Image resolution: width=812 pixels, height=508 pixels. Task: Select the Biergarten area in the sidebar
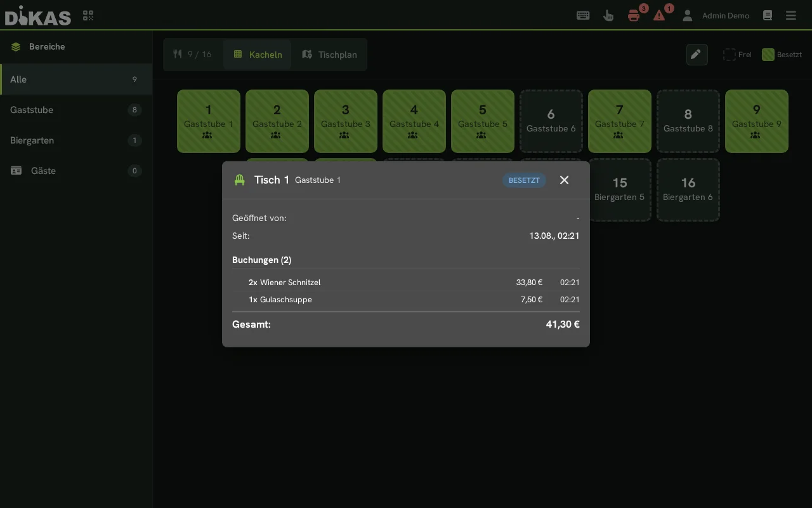coord(76,140)
